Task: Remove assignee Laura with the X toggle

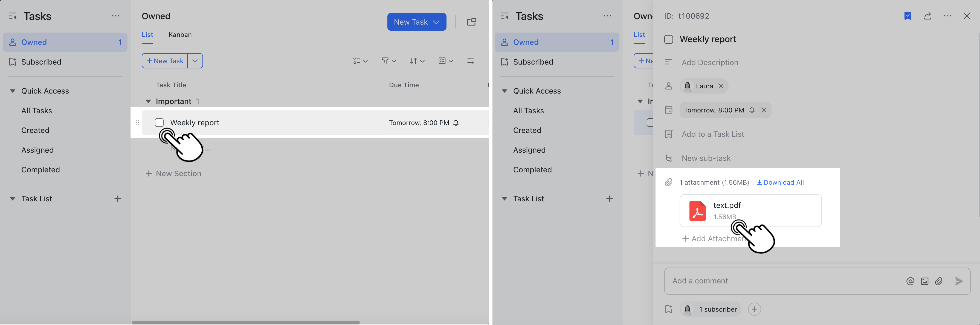Action: [721, 86]
